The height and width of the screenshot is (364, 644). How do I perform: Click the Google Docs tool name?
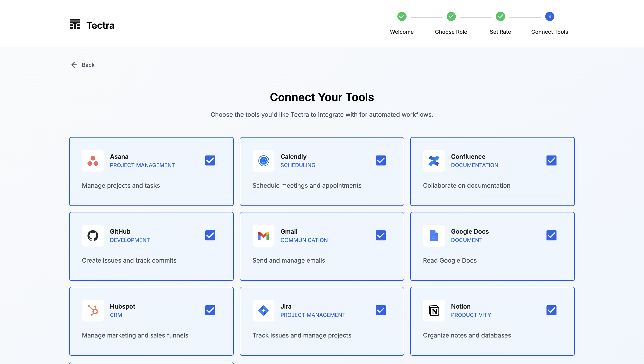[470, 231]
